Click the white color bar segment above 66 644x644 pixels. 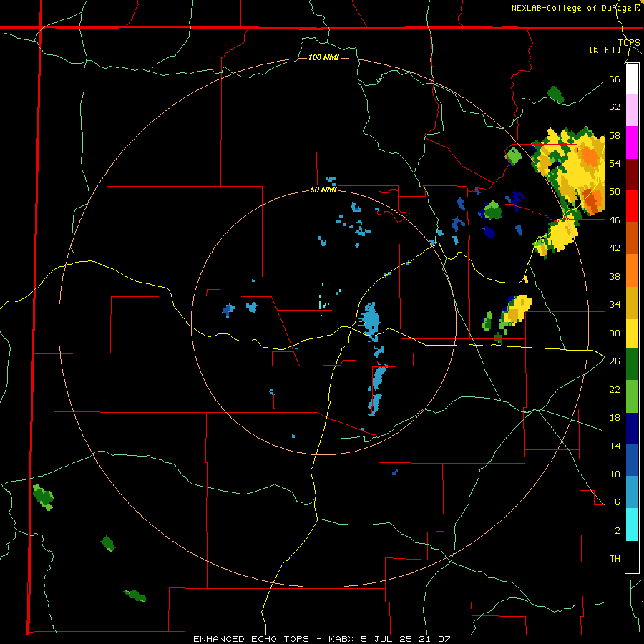point(632,79)
